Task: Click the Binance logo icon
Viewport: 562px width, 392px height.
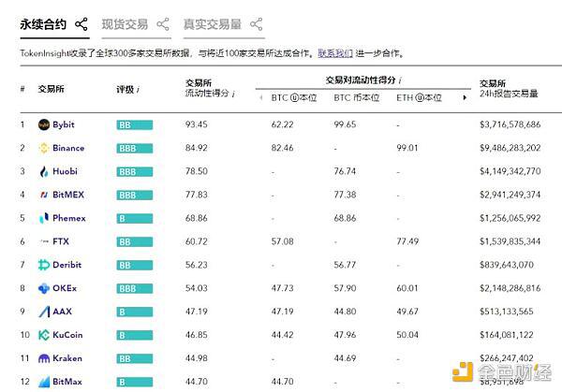Action: (x=44, y=148)
